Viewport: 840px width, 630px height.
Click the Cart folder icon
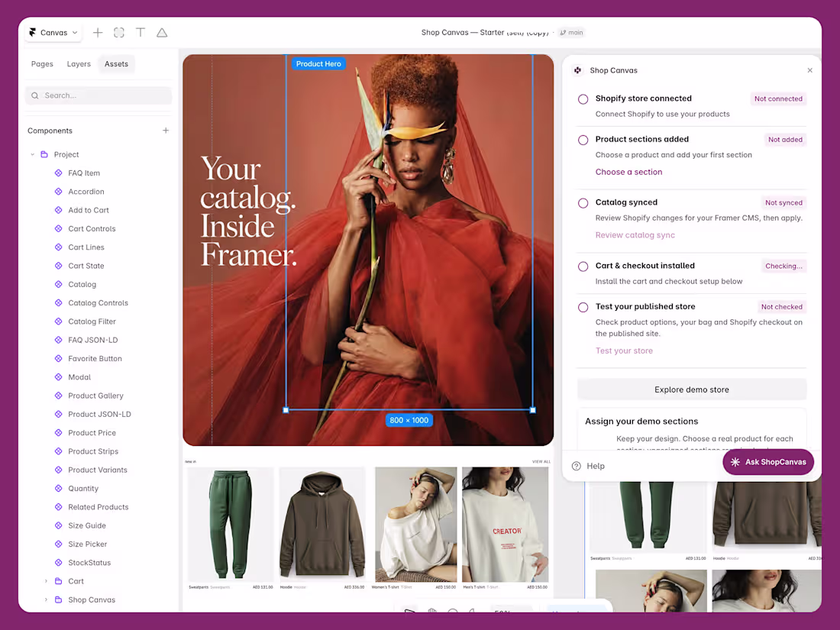click(x=58, y=581)
